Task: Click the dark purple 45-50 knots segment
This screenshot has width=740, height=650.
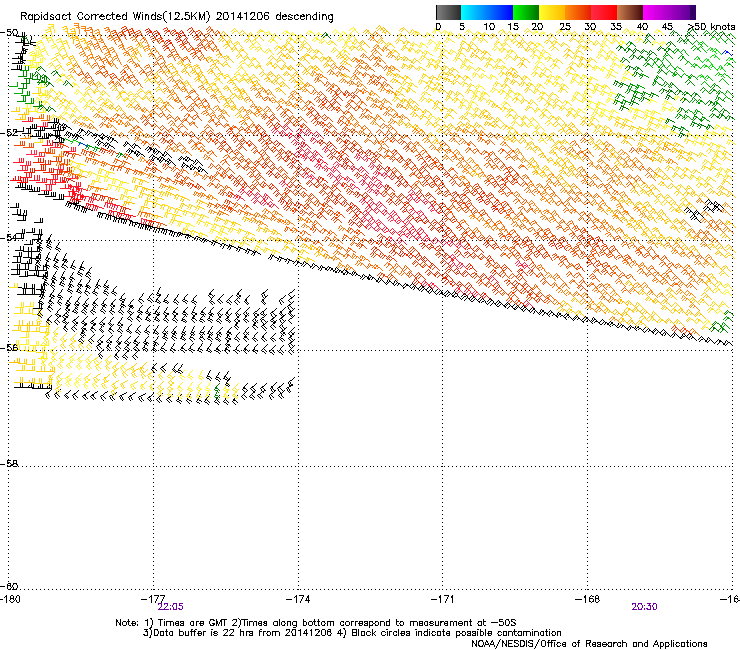Action: (x=682, y=13)
